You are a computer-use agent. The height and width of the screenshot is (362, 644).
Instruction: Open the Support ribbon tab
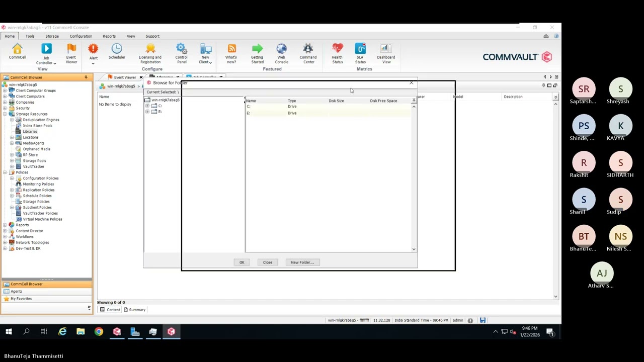152,36
